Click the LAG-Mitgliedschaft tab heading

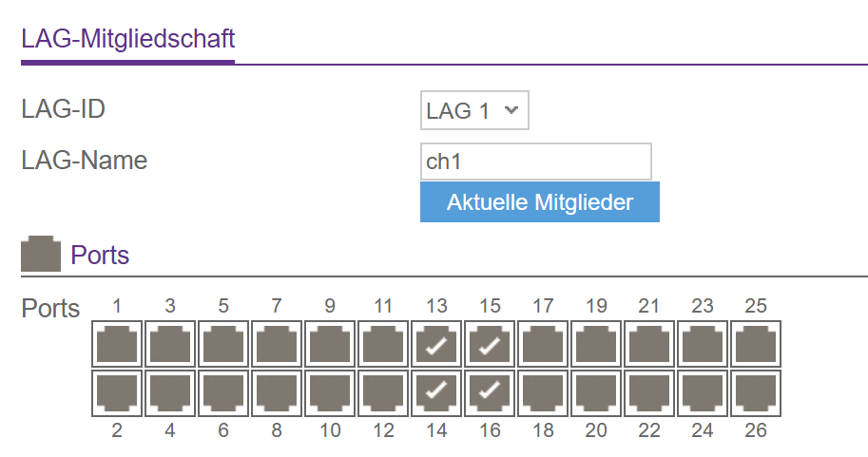(x=127, y=39)
